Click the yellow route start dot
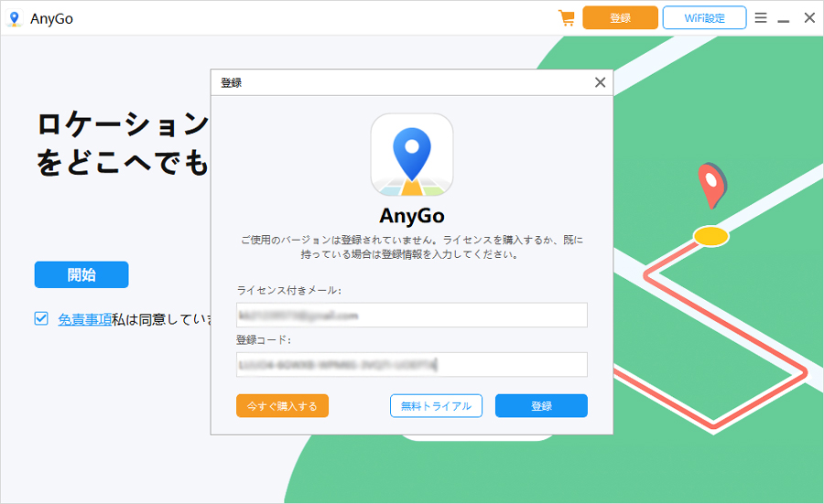The height and width of the screenshot is (504, 824). click(x=711, y=236)
